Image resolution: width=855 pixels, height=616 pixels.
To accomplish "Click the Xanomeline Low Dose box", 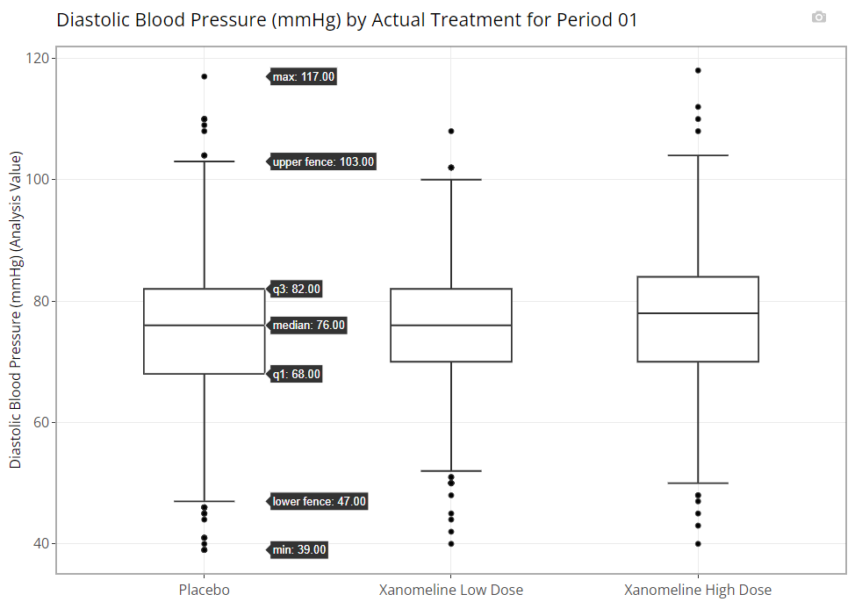I will point(451,326).
